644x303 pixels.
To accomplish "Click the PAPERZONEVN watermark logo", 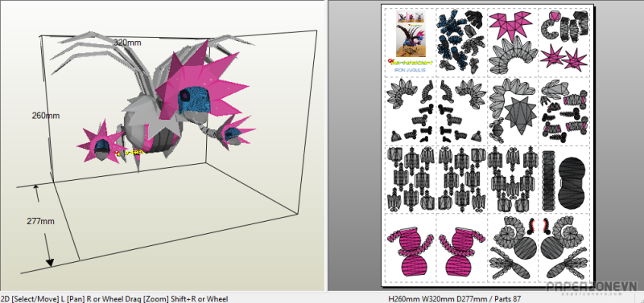I will [592, 286].
